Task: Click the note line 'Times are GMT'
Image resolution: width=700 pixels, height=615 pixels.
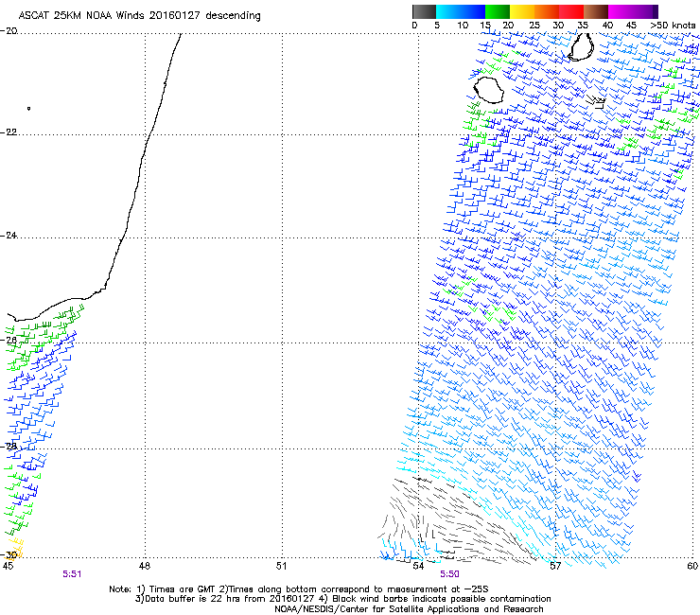Action: point(177,589)
